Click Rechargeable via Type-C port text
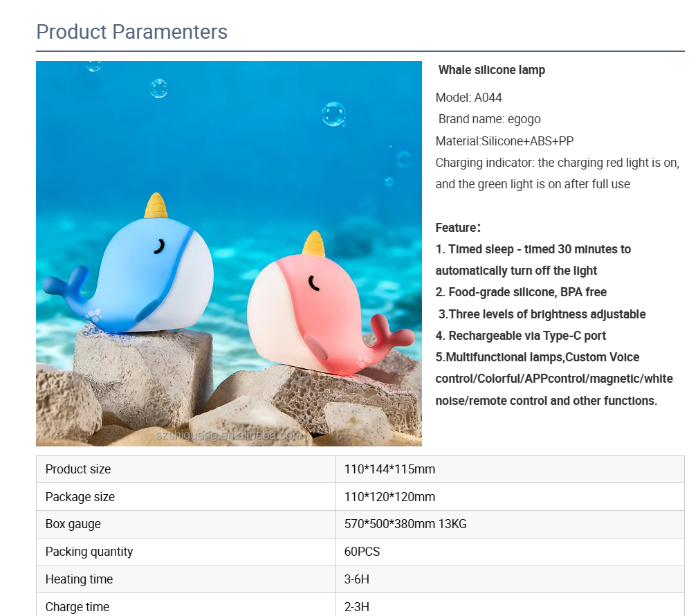This screenshot has width=698, height=616. (x=520, y=336)
